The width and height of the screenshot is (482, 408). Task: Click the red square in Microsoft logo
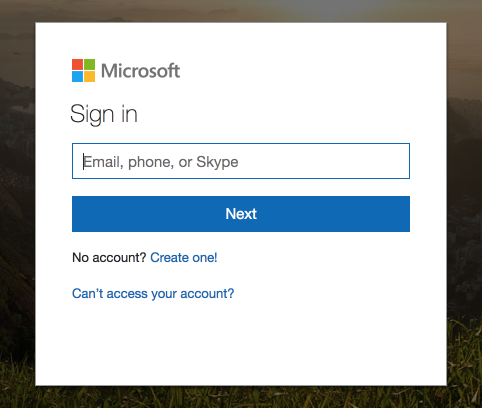click(x=77, y=64)
